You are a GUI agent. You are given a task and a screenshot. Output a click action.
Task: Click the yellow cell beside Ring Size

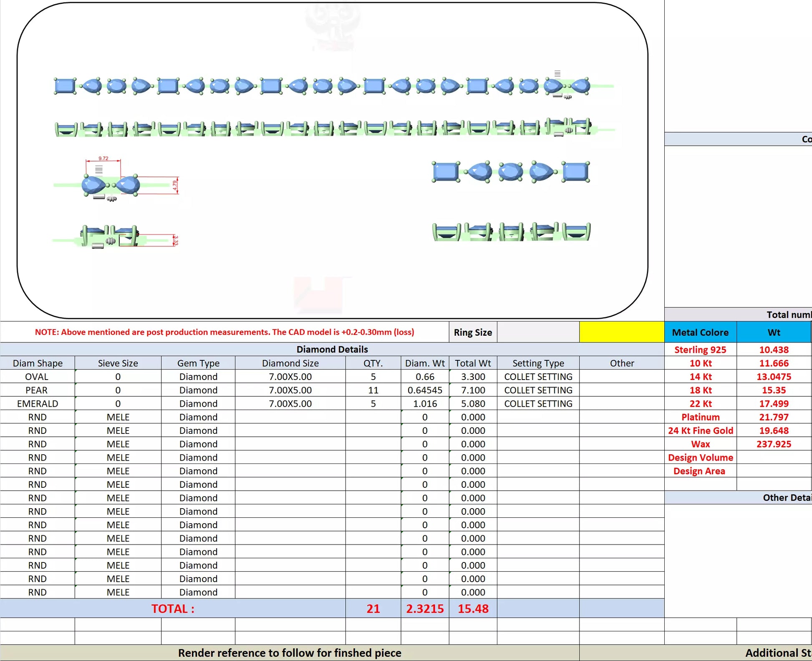621,332
